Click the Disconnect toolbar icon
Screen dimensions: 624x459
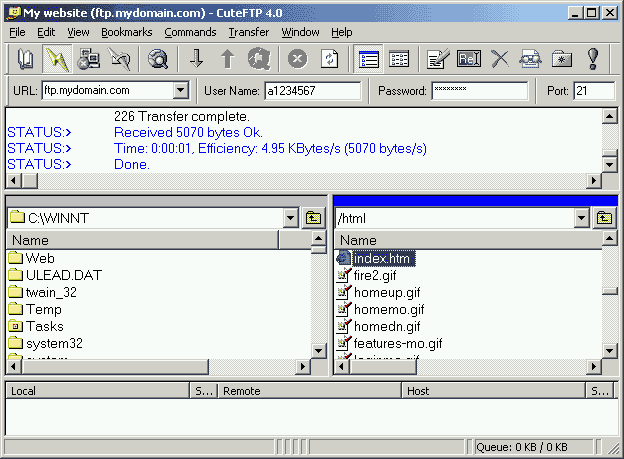click(119, 59)
